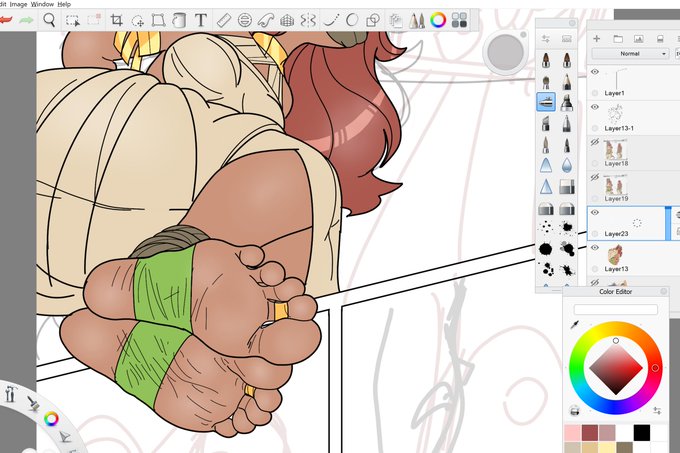Screen dimensions: 680x453
Task: Select the Ruler tool
Action: click(x=224, y=20)
